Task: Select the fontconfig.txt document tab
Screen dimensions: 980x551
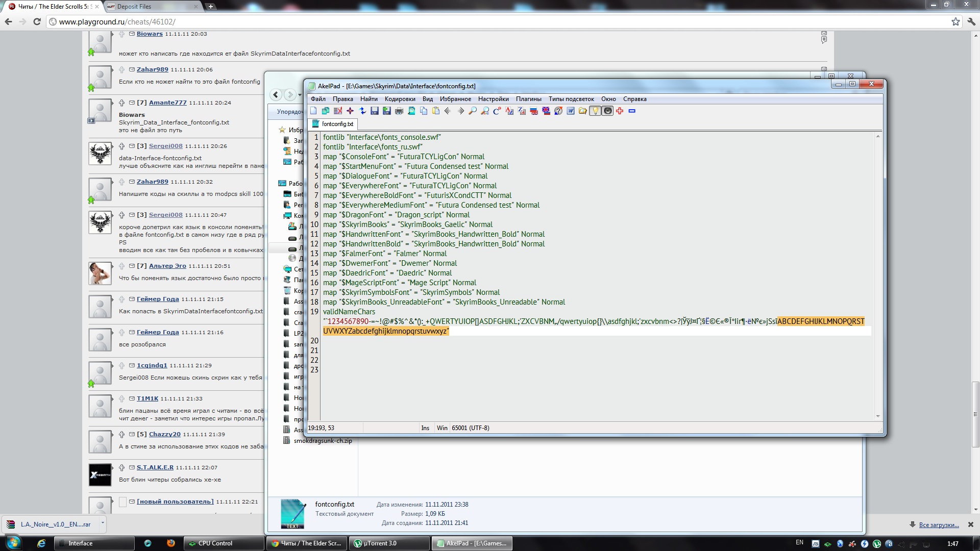Action: [x=333, y=124]
